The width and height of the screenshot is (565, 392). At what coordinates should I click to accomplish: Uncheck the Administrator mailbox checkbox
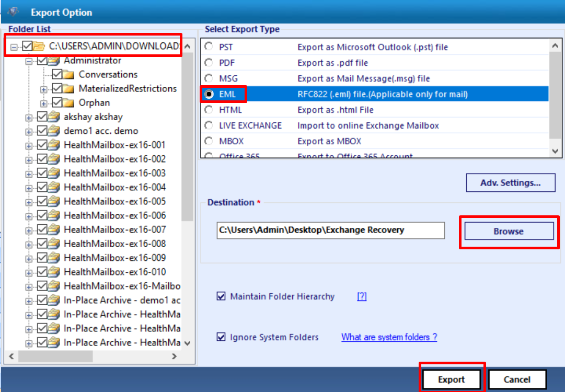42,61
